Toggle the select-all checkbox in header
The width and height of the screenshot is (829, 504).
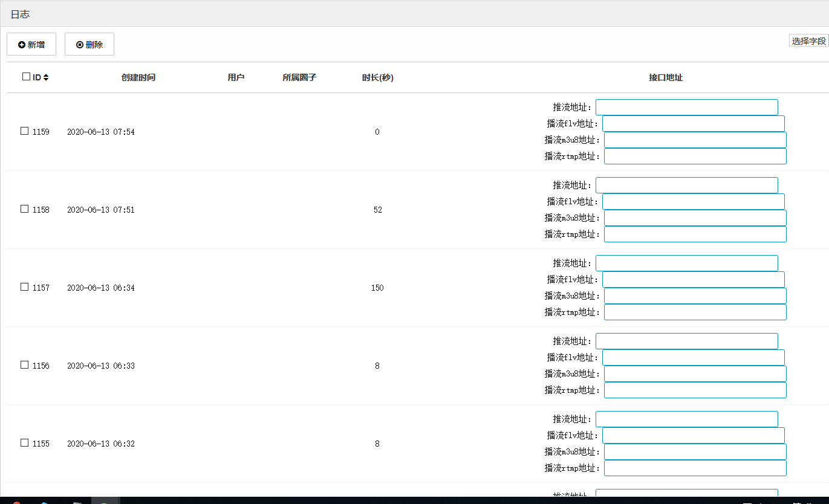(x=26, y=77)
